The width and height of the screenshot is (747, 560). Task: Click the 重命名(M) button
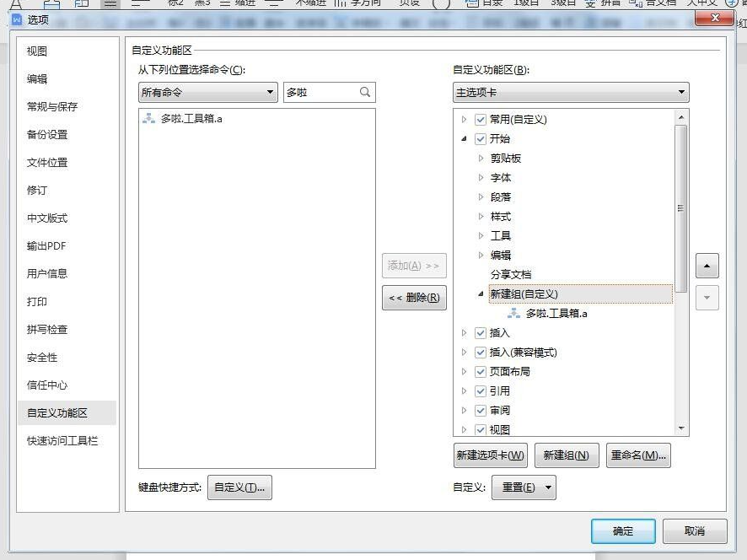pos(638,454)
